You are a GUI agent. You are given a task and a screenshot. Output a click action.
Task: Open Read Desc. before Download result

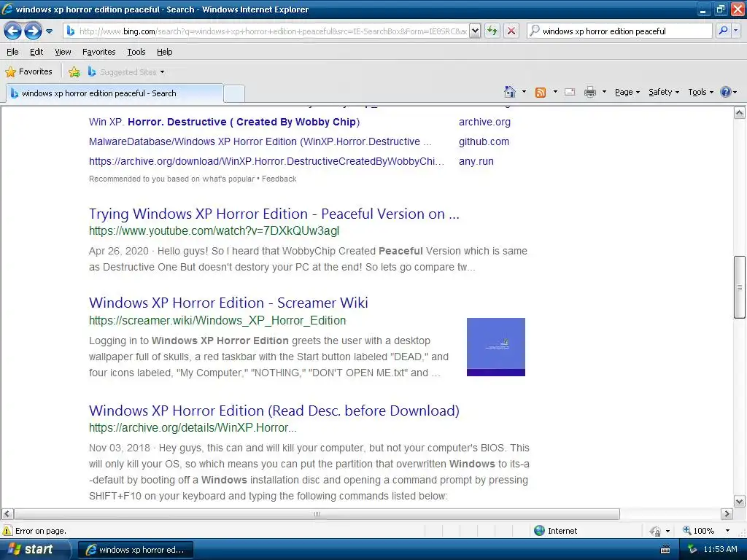pos(274,411)
